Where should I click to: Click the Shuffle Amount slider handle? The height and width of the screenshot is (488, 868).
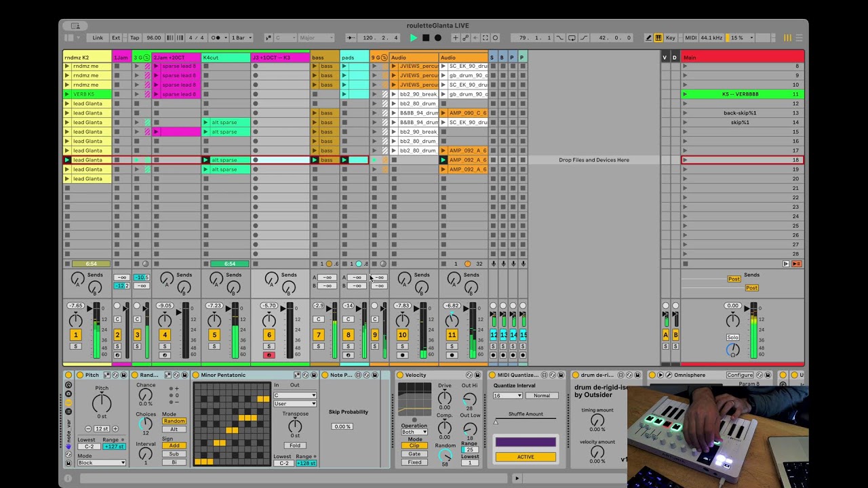click(x=496, y=422)
